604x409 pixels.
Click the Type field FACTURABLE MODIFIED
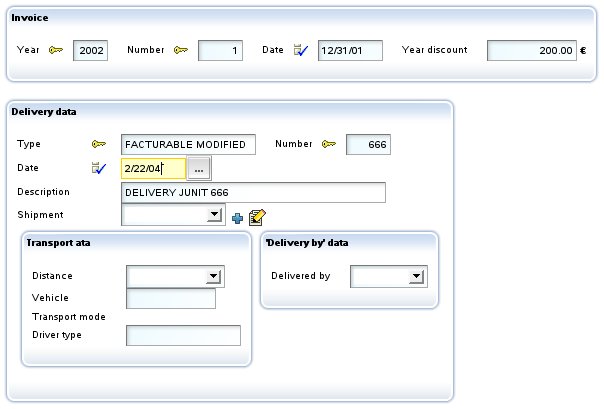[188, 144]
